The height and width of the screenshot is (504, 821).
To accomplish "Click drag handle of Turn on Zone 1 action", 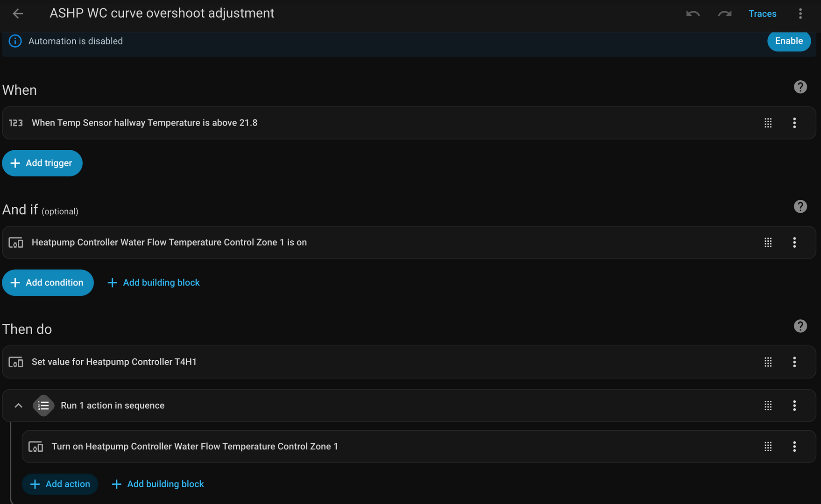I will click(768, 447).
